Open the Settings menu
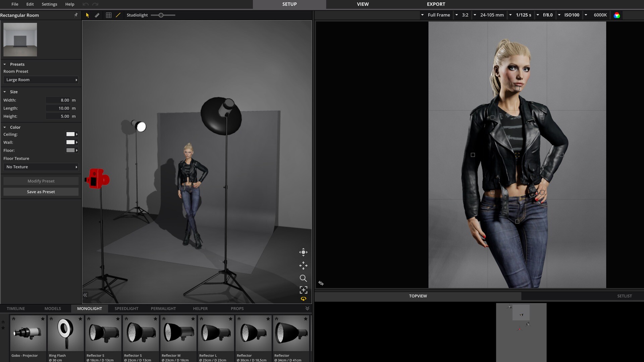This screenshot has height=362, width=644. pos(49,4)
